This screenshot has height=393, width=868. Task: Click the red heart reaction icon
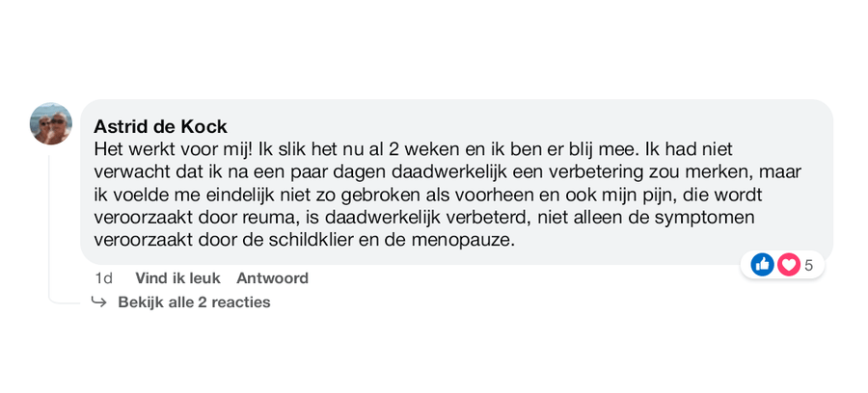coord(788,265)
